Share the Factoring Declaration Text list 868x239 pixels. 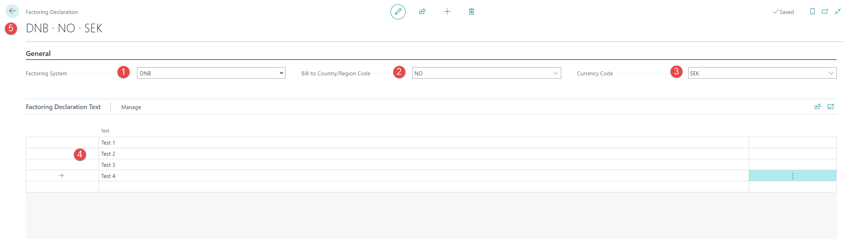click(817, 107)
